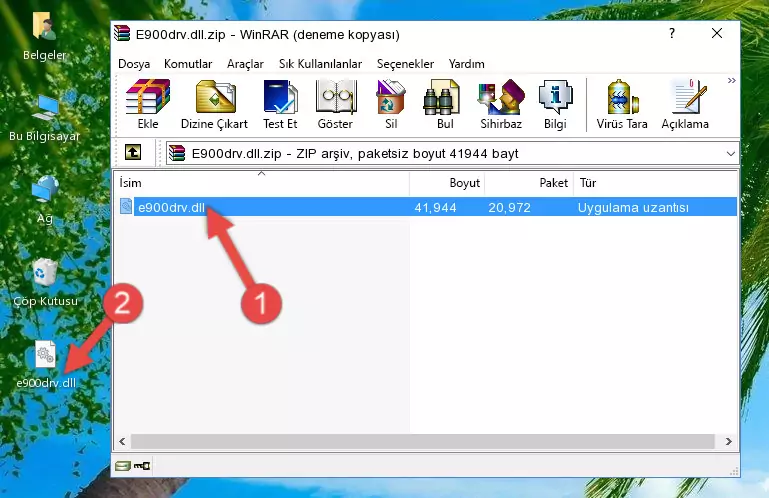Click Uygulama uzantısı type cell
This screenshot has width=769, height=498.
click(x=633, y=208)
